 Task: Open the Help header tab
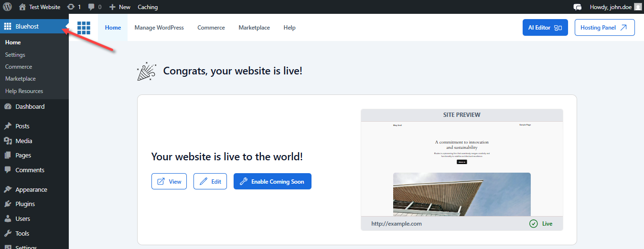coord(290,28)
